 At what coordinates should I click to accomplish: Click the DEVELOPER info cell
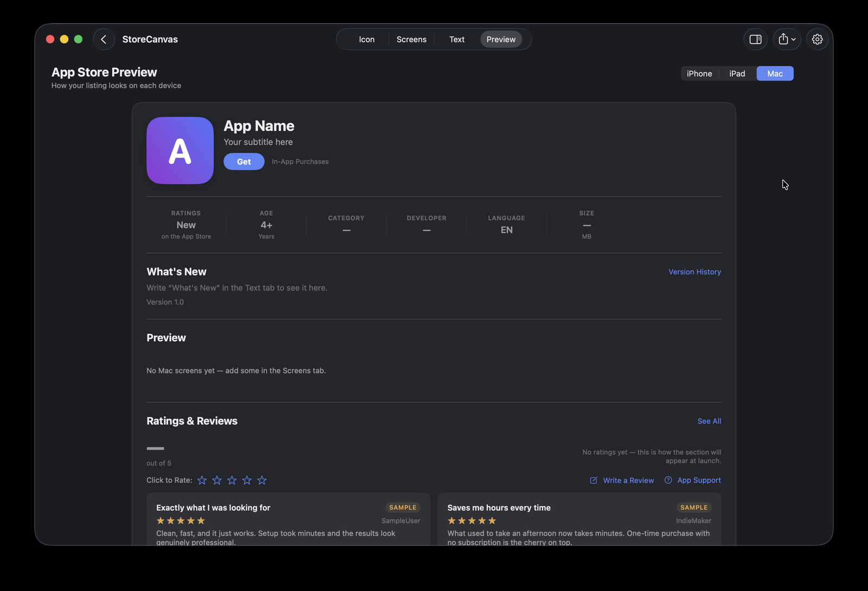(x=426, y=225)
